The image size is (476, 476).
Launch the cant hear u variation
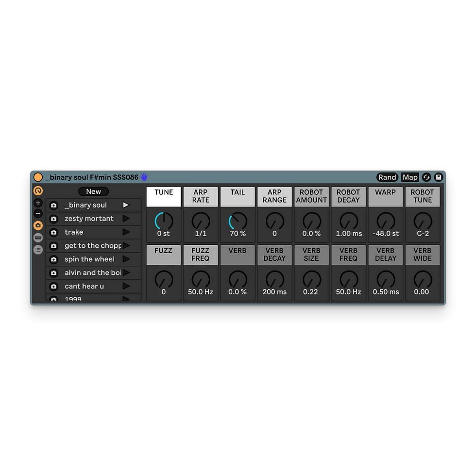[126, 286]
